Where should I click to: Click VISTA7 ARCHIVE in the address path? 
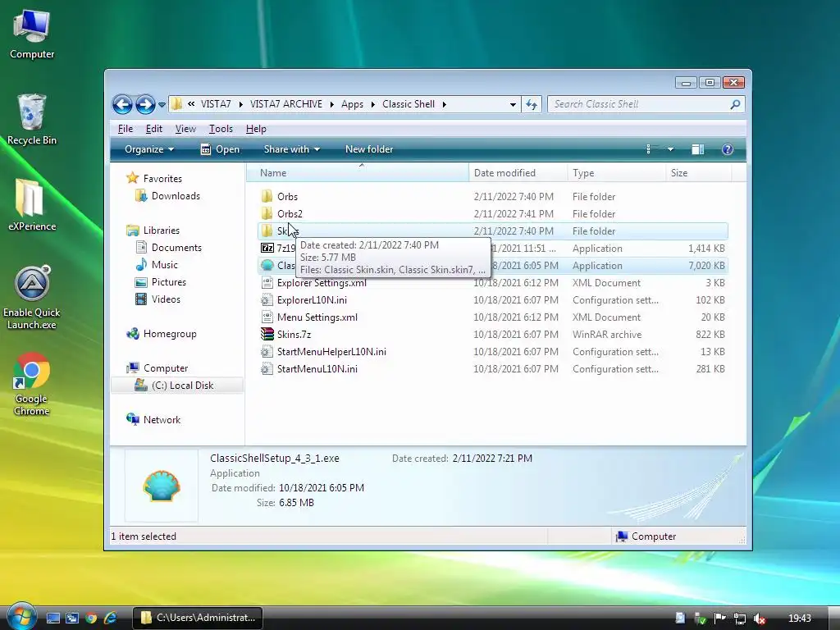[286, 104]
